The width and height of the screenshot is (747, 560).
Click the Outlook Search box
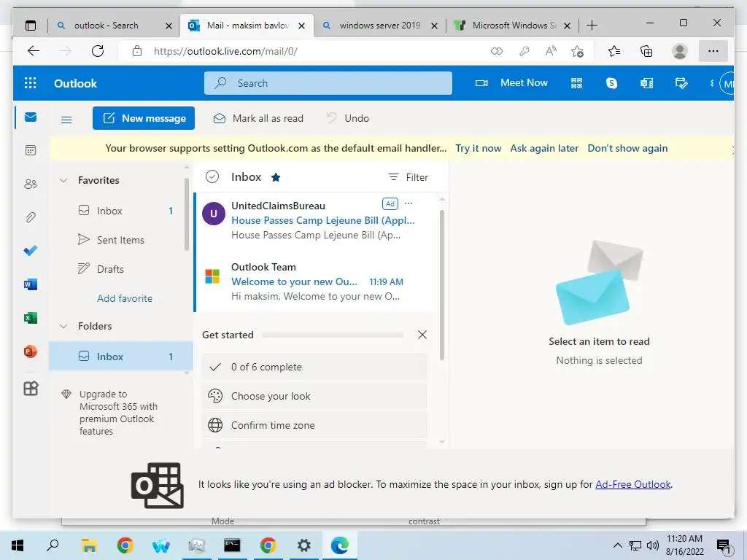(328, 83)
